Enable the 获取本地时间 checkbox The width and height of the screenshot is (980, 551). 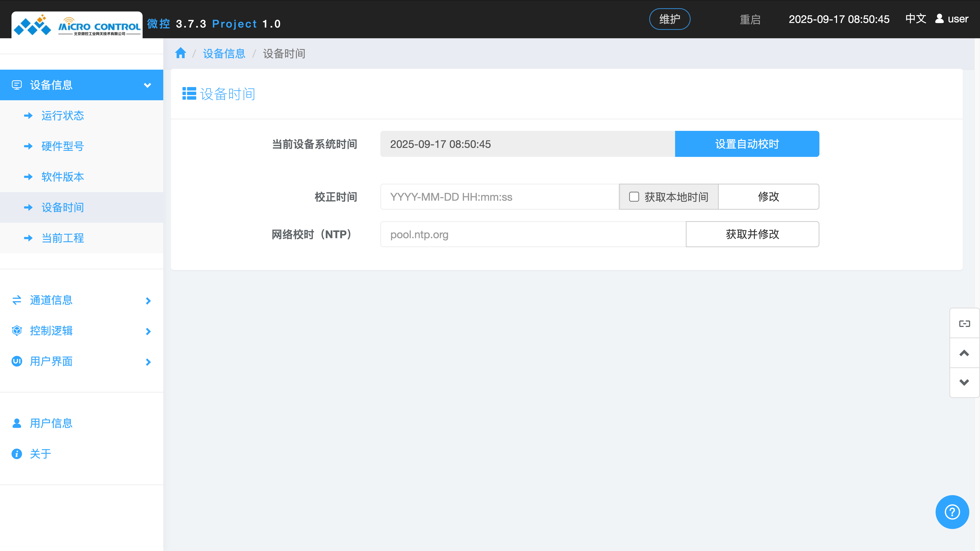click(634, 197)
